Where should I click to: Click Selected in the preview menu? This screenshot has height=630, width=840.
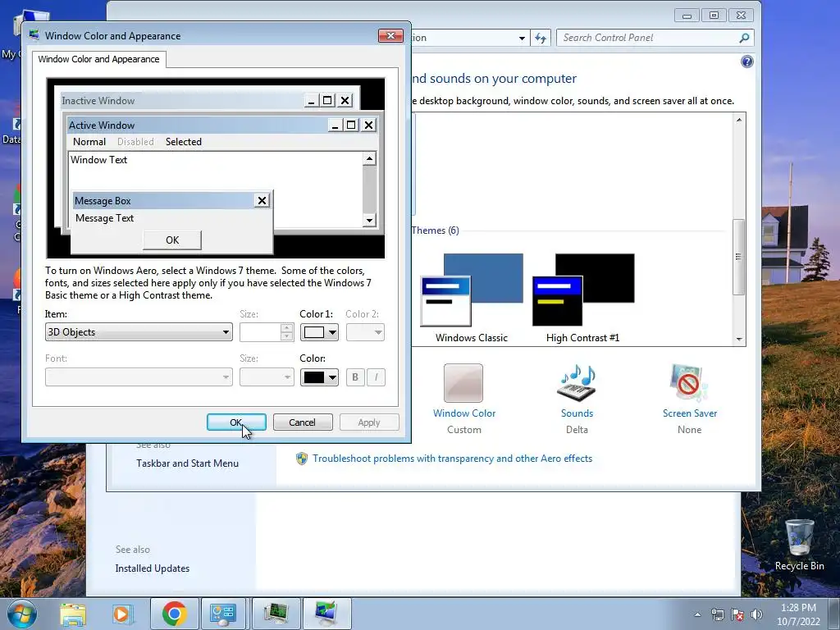[183, 141]
